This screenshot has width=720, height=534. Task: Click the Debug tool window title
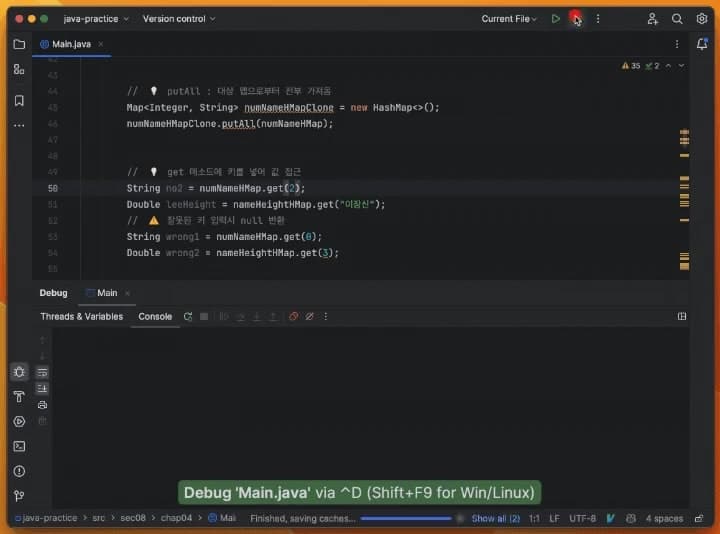click(x=53, y=293)
